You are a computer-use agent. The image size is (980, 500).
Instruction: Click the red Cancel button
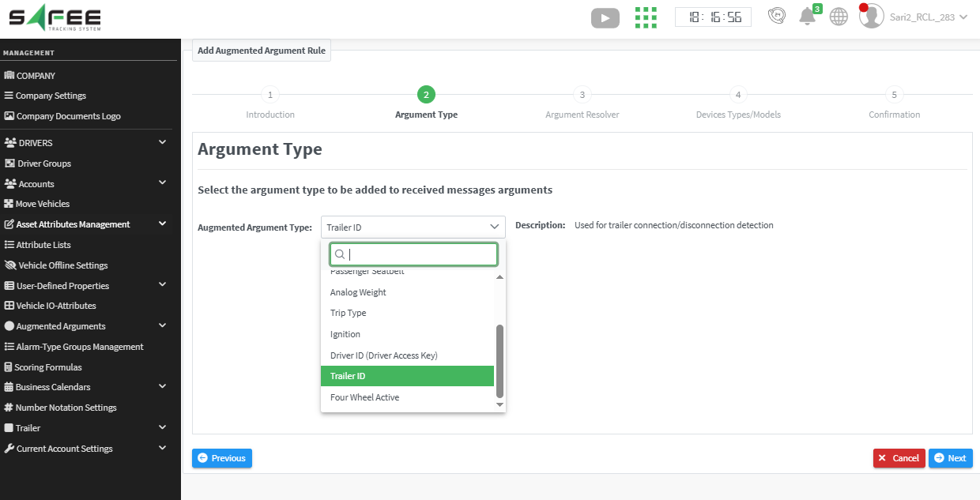coord(899,458)
